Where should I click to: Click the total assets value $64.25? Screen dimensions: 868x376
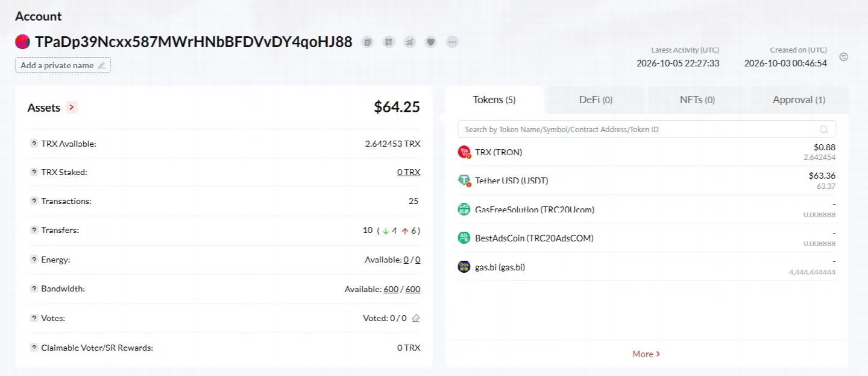pos(397,107)
